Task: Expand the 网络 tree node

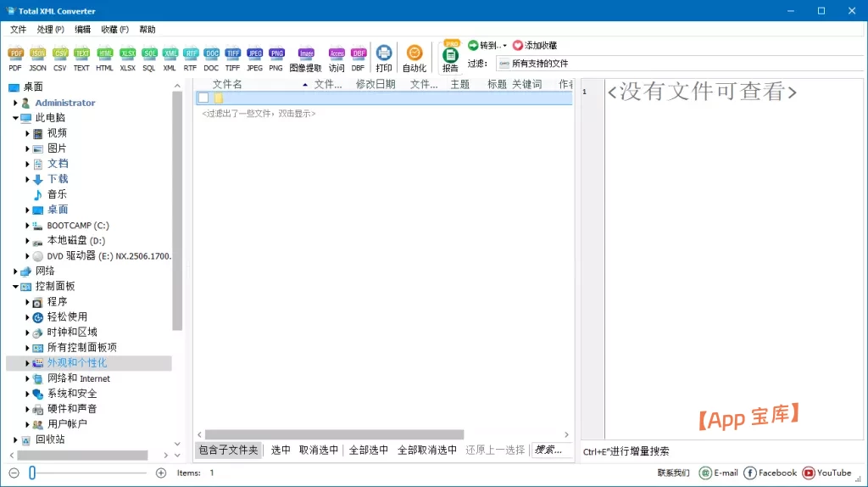Action: [x=15, y=271]
